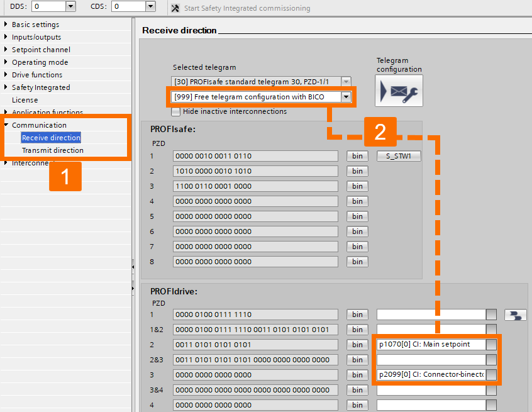The width and height of the screenshot is (532, 412).
Task: Click the interconnect icon beside PROFIdrive PZD 1
Action: point(515,315)
